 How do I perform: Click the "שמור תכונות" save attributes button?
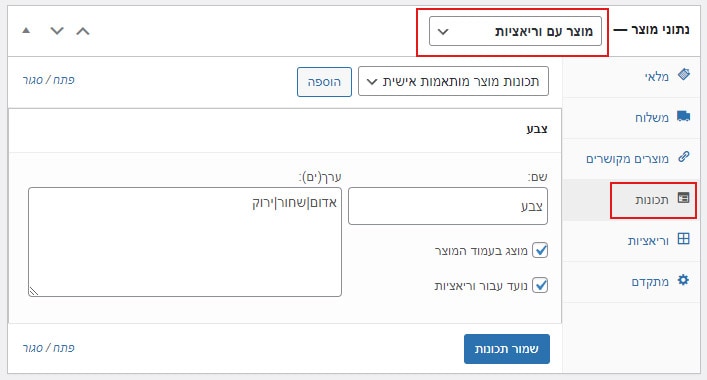tap(507, 349)
